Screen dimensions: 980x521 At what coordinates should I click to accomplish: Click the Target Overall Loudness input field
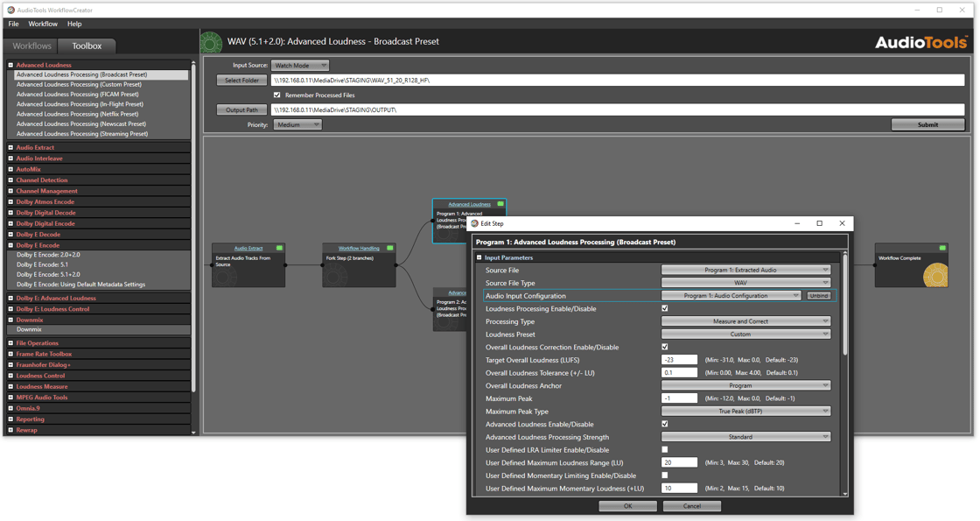click(x=679, y=360)
